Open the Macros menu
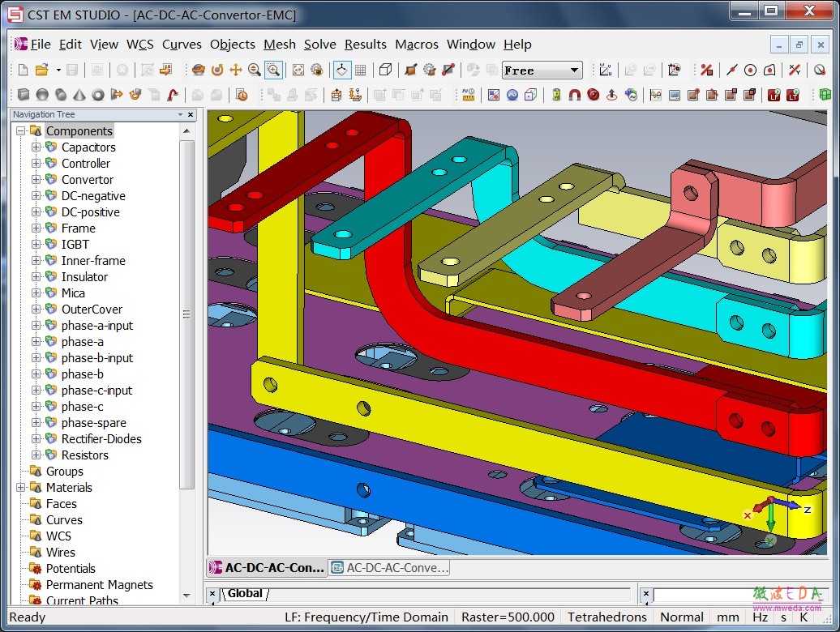The image size is (840, 632). coord(417,45)
